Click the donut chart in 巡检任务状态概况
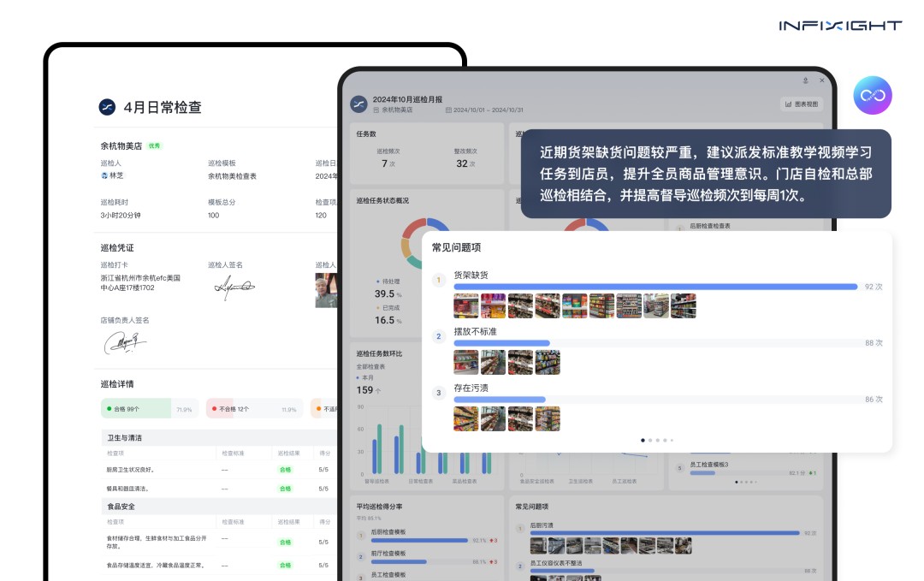 tap(427, 243)
